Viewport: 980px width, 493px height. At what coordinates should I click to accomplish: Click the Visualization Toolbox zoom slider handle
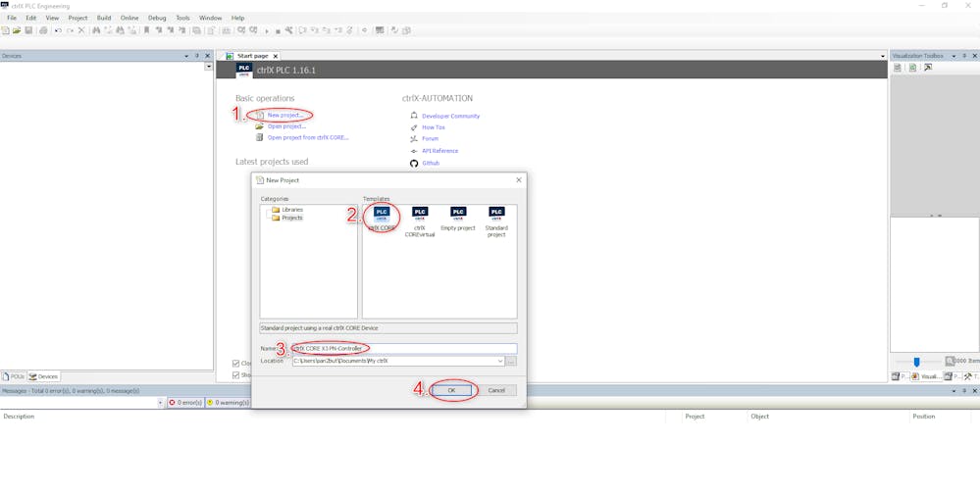click(916, 362)
